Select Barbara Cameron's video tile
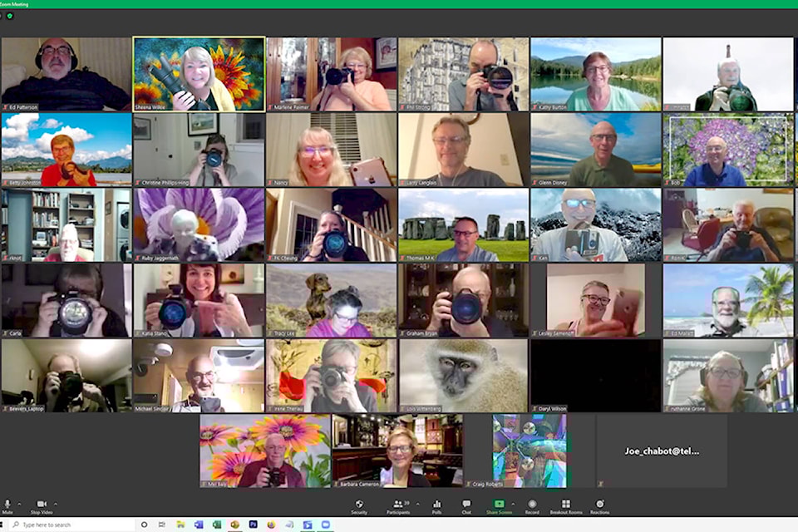The height and width of the screenshot is (532, 798). pos(397,451)
